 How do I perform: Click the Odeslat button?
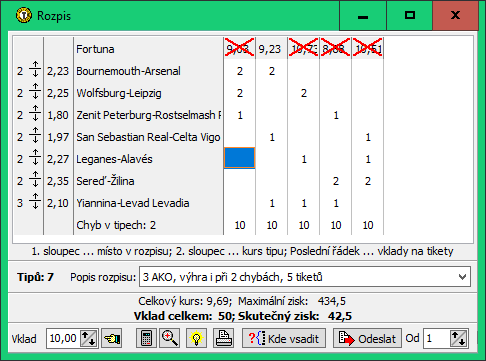tap(368, 338)
